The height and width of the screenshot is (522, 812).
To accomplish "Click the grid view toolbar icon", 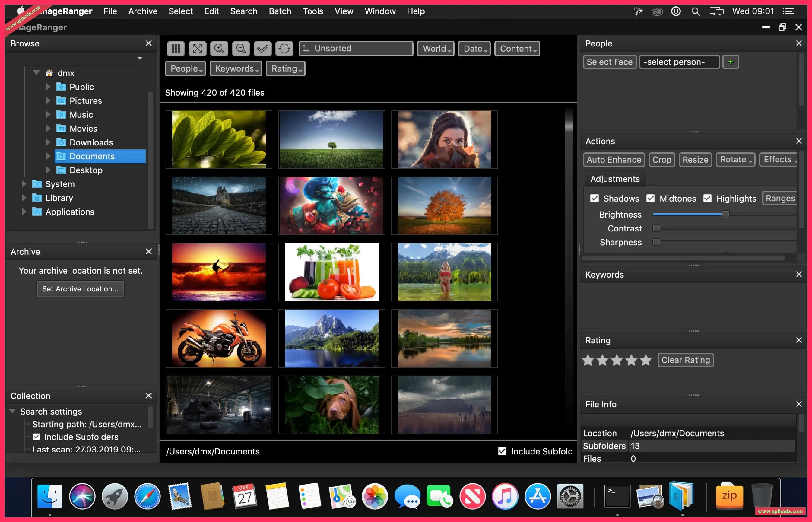I will [176, 49].
